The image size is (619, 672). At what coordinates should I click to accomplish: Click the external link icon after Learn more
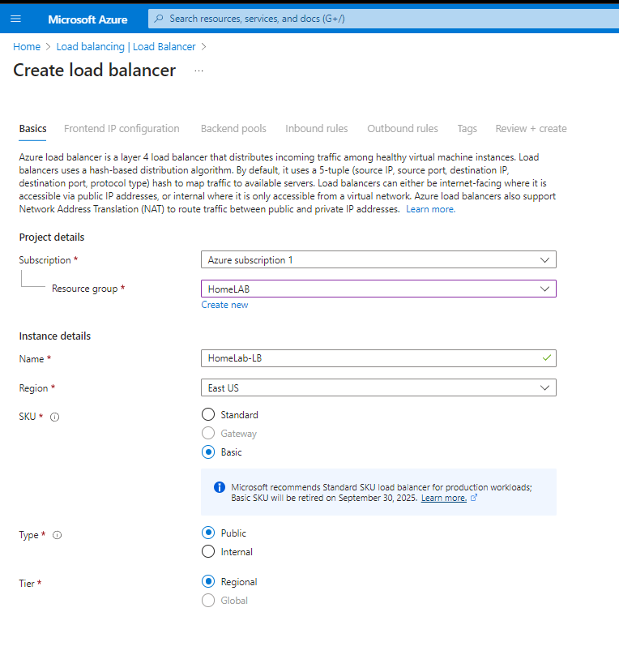474,498
